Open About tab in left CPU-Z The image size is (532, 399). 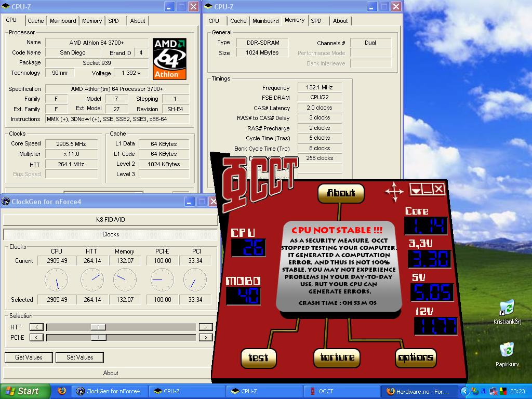click(x=137, y=21)
